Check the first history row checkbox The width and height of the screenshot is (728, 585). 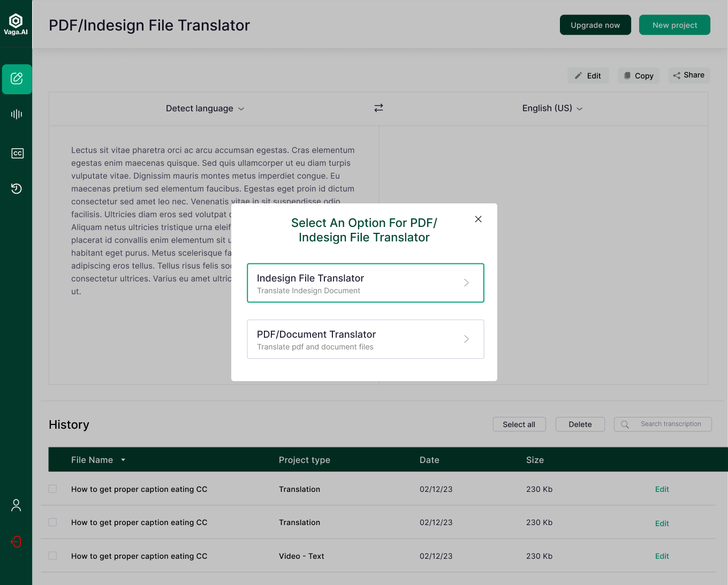point(52,489)
